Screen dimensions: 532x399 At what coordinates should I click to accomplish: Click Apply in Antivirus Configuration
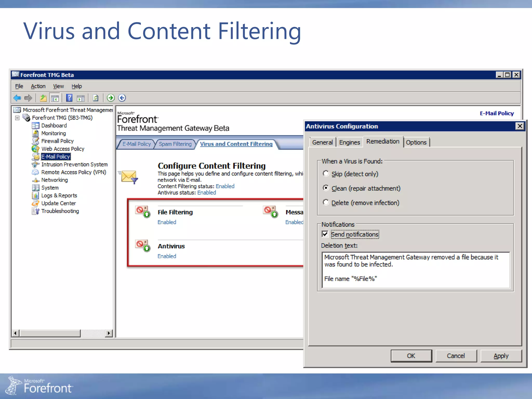[501, 356]
